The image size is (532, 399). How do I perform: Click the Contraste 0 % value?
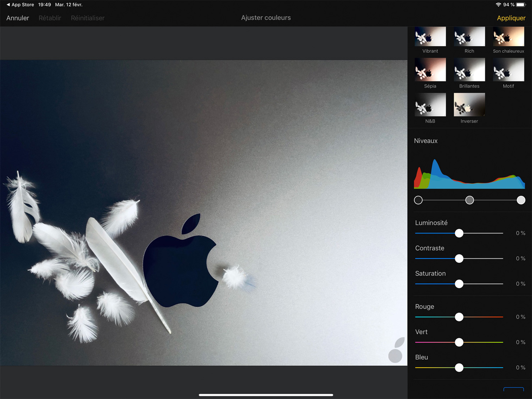[520, 258]
